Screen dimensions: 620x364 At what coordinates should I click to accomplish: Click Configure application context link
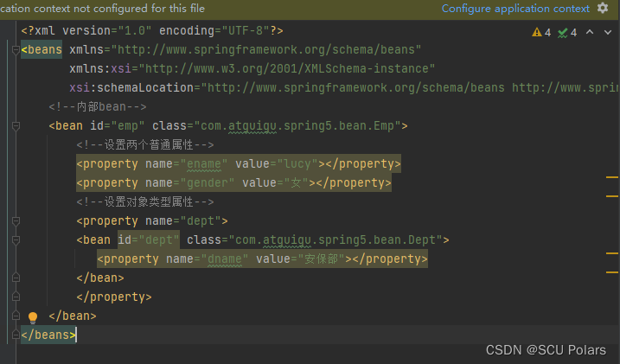point(515,9)
